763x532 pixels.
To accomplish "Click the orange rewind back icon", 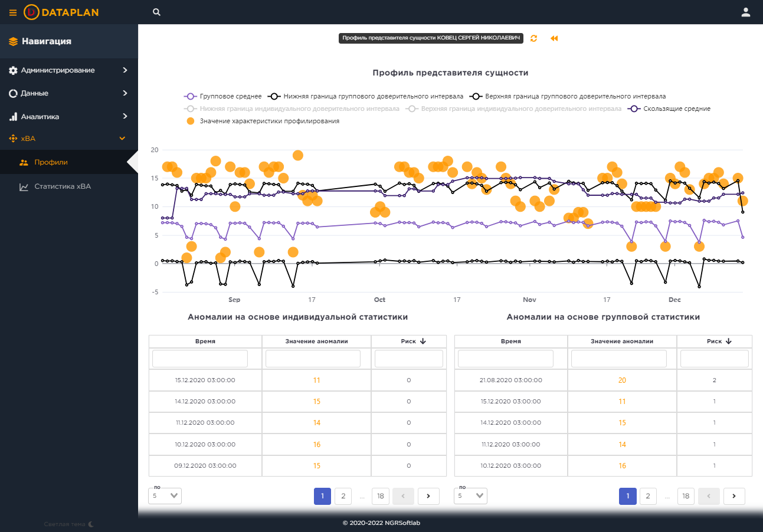I will click(554, 38).
